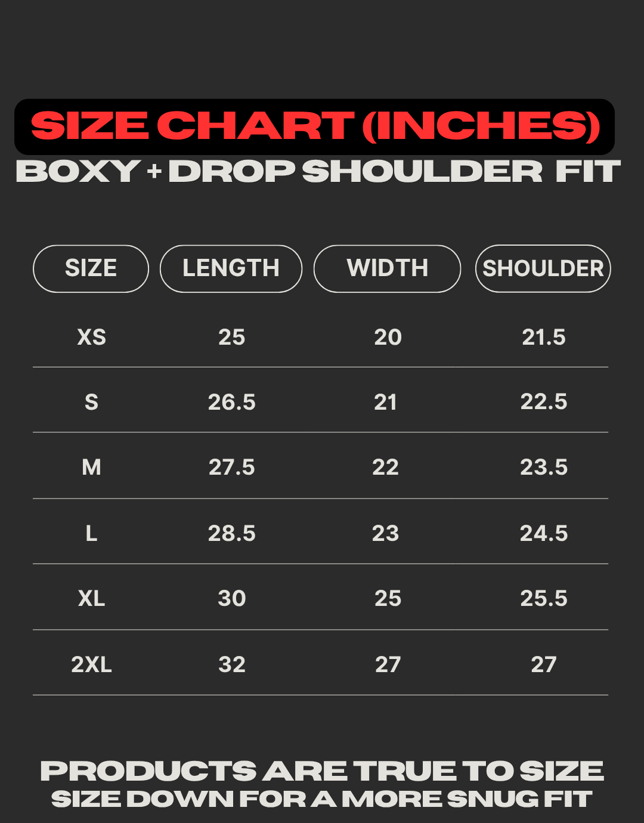Select the S size row label
The height and width of the screenshot is (823, 644).
point(91,403)
